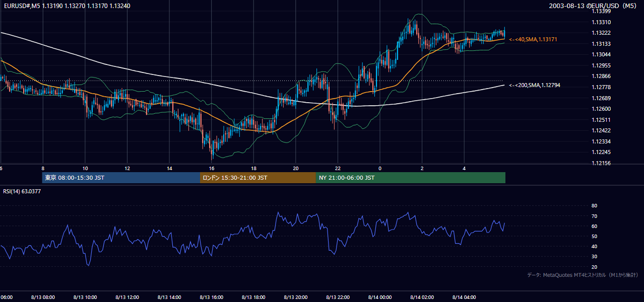Click price axis label 1.12334
Viewport: 644px width, 302px height.
(x=601, y=141)
